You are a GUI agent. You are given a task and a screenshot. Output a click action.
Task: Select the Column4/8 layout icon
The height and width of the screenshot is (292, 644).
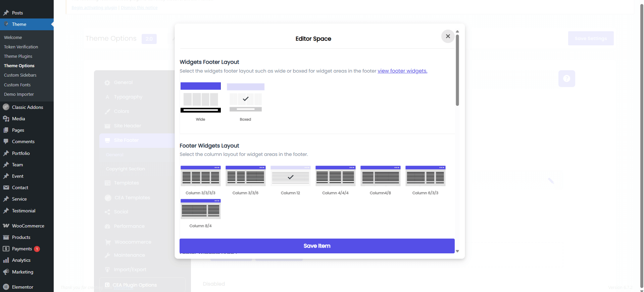click(380, 176)
